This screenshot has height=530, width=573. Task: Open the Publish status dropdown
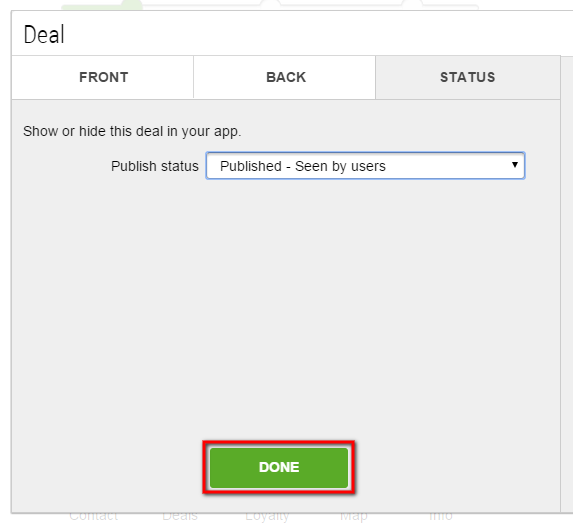coord(365,166)
